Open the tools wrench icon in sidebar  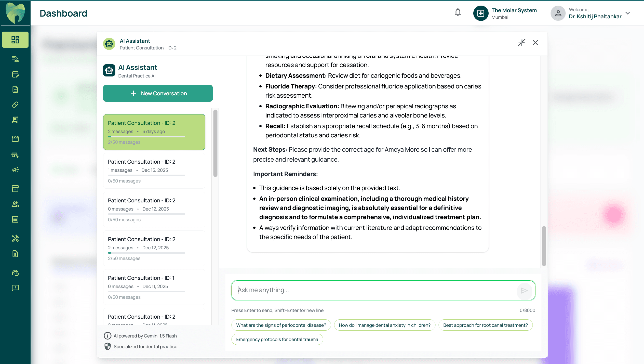(x=15, y=238)
